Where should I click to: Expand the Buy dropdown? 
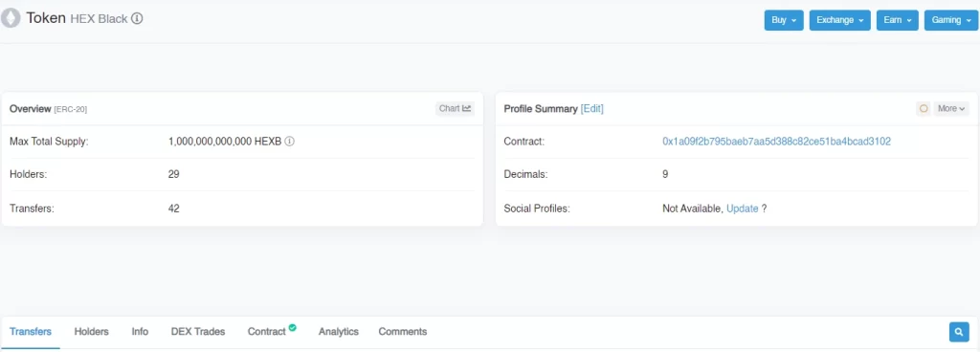pos(784,20)
